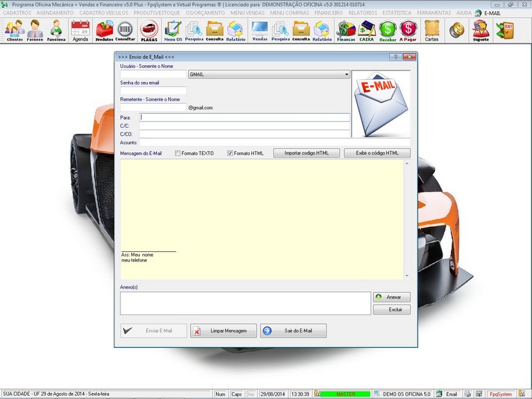
Task: Click the Usuário name input field
Action: [154, 74]
